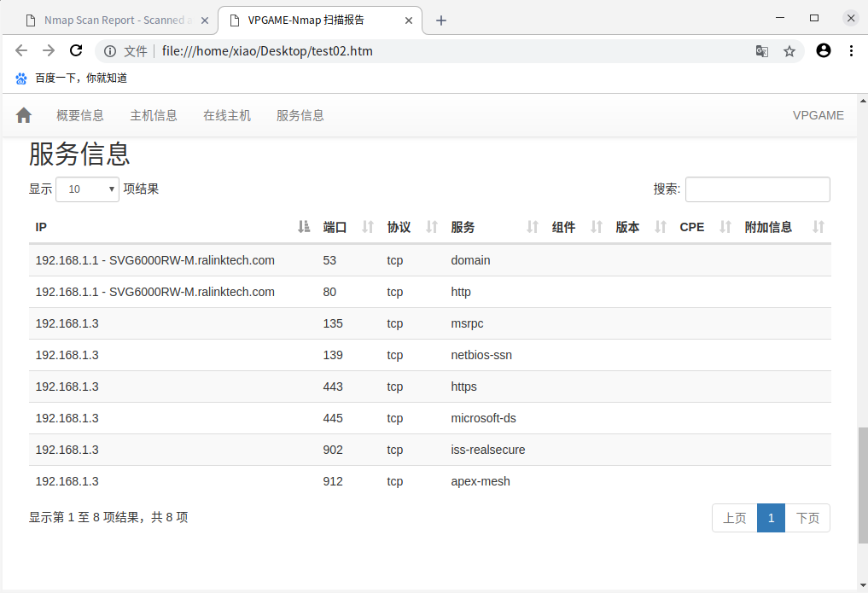The width and height of the screenshot is (868, 593).
Task: Click the 下页 pagination button
Action: 807,517
